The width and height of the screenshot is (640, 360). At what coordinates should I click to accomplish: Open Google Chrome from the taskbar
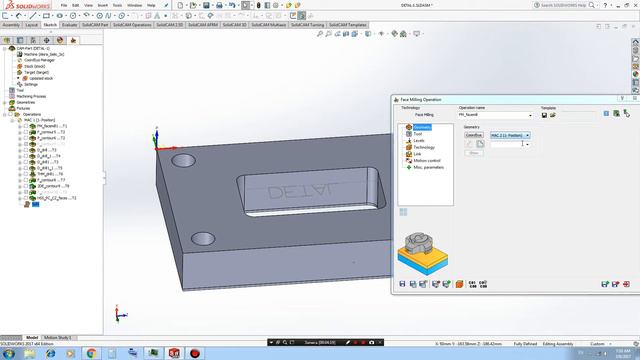coord(91,353)
